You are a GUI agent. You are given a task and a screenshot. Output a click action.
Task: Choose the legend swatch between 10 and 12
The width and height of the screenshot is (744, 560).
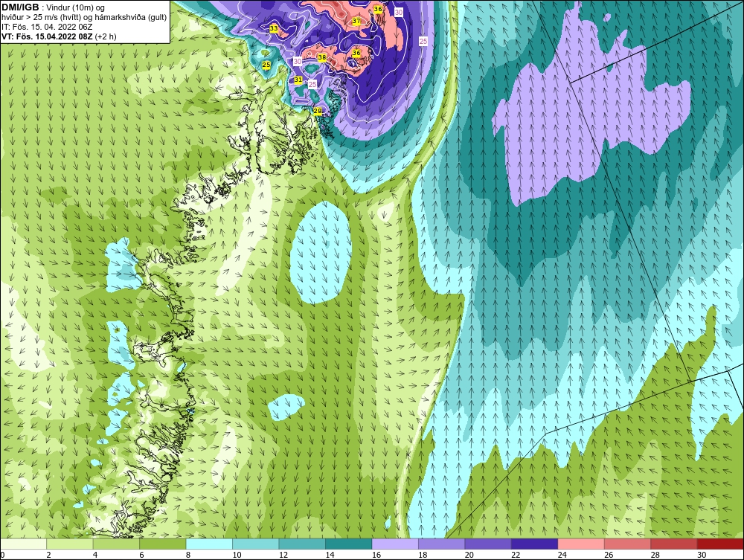coord(256,544)
